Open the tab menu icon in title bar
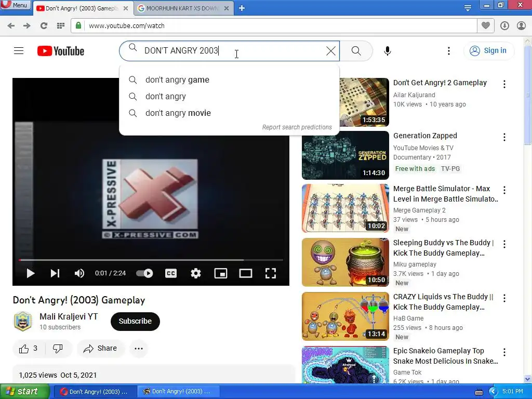The image size is (532, 399). tap(468, 8)
